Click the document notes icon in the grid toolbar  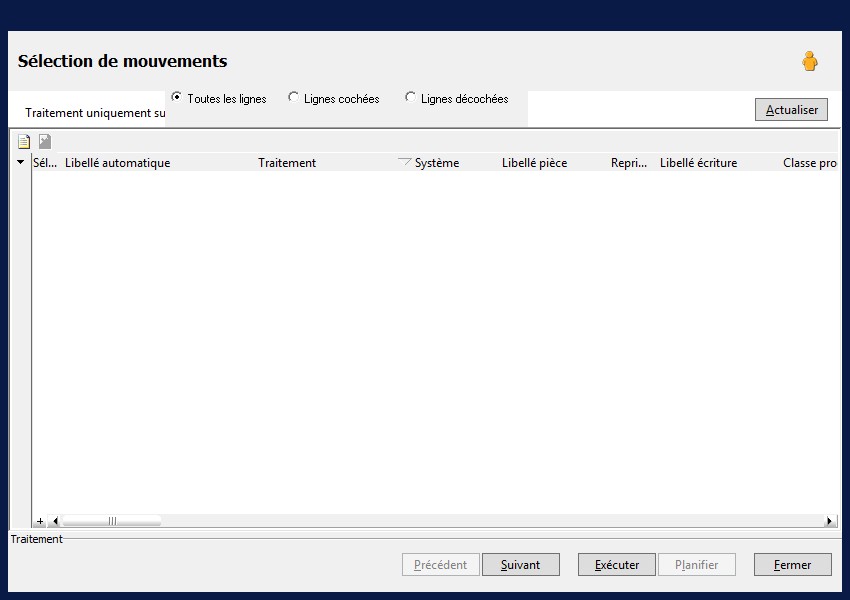pos(24,141)
